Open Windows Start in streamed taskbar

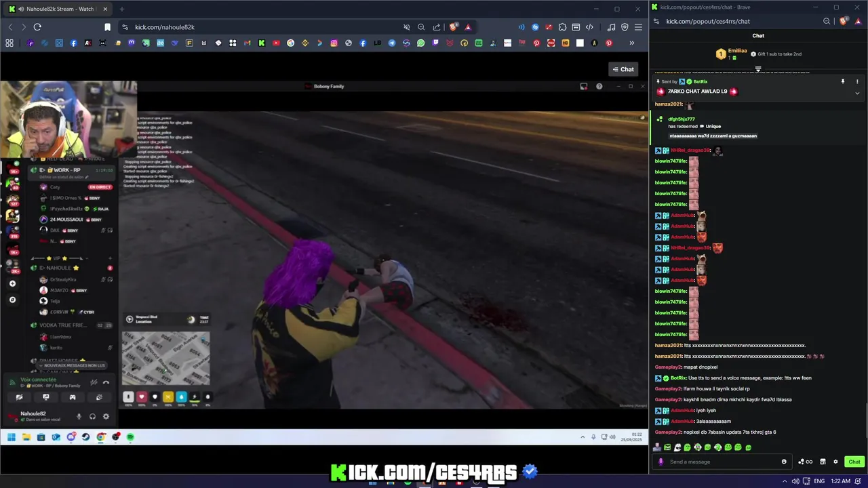click(12, 437)
